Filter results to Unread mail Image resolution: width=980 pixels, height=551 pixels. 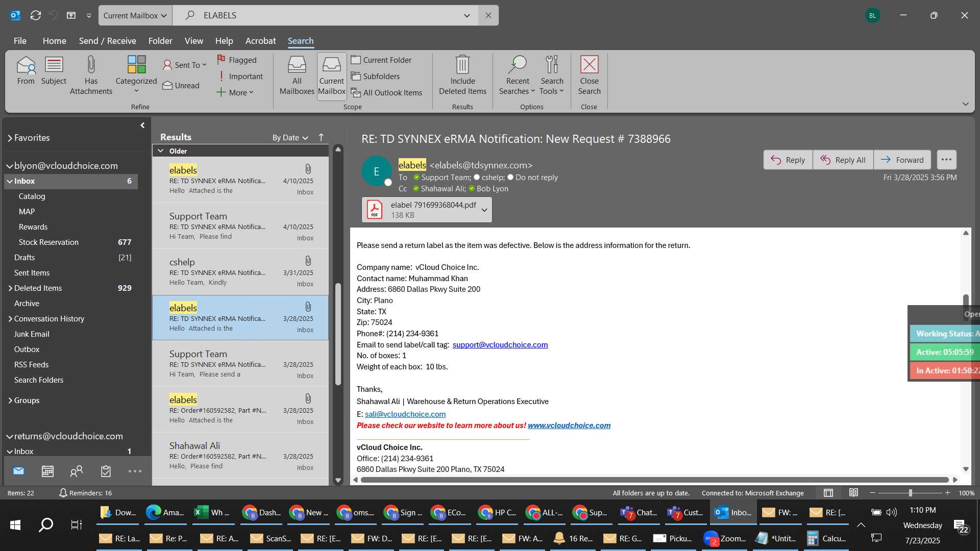point(181,85)
